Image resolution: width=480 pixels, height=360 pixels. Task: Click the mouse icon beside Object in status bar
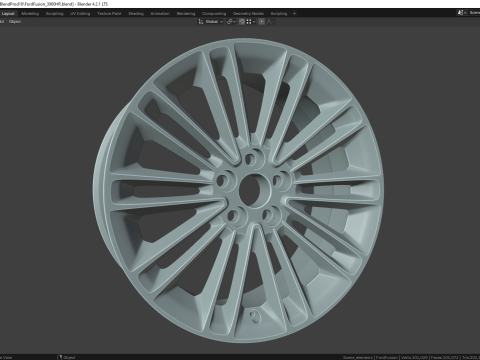click(60, 357)
